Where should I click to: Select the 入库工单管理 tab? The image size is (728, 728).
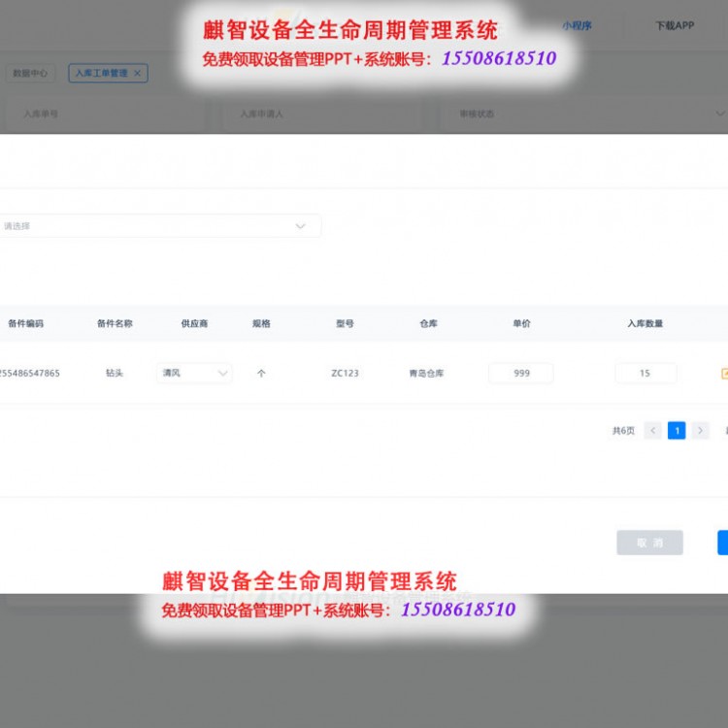click(102, 73)
